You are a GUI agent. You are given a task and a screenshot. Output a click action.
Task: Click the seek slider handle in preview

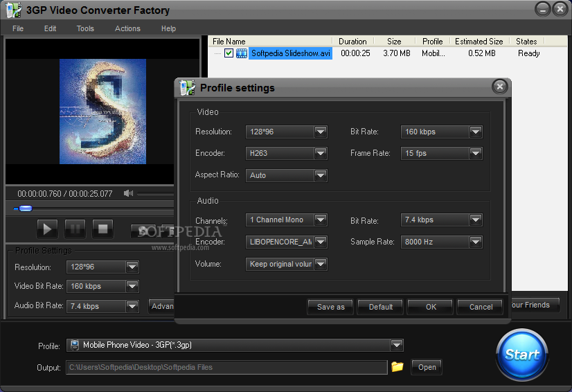tap(25, 208)
